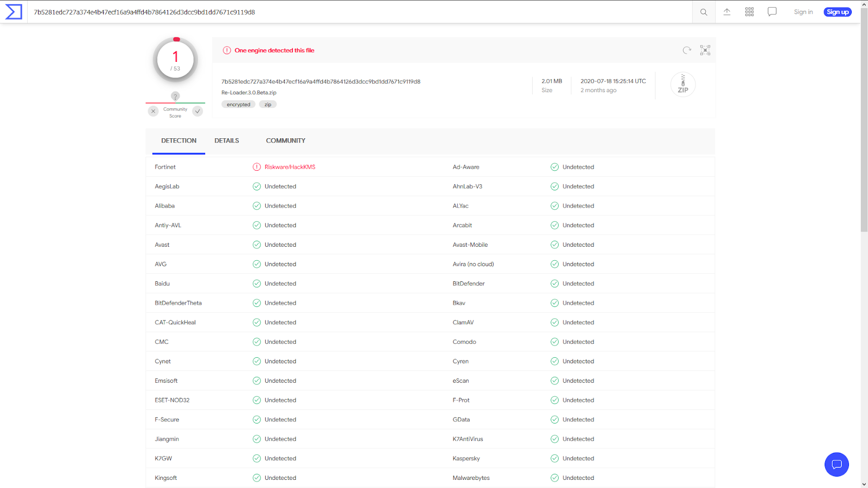868x488 pixels.
Task: Click the 2.01 MB size value
Action: pyautogui.click(x=552, y=81)
